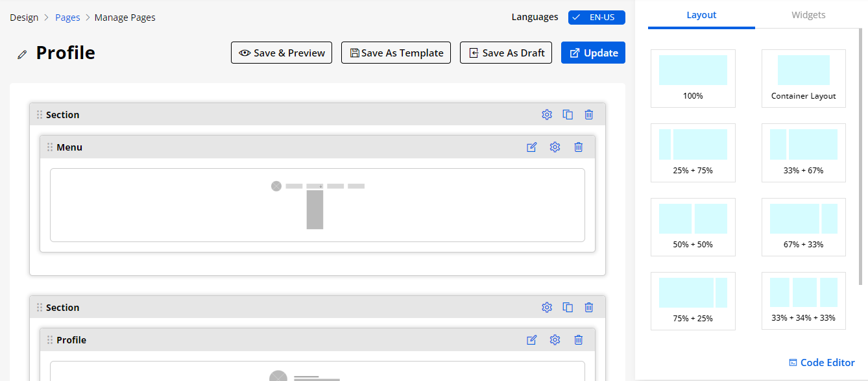868x381 pixels.
Task: Open Menu widget settings gear
Action: coord(555,147)
